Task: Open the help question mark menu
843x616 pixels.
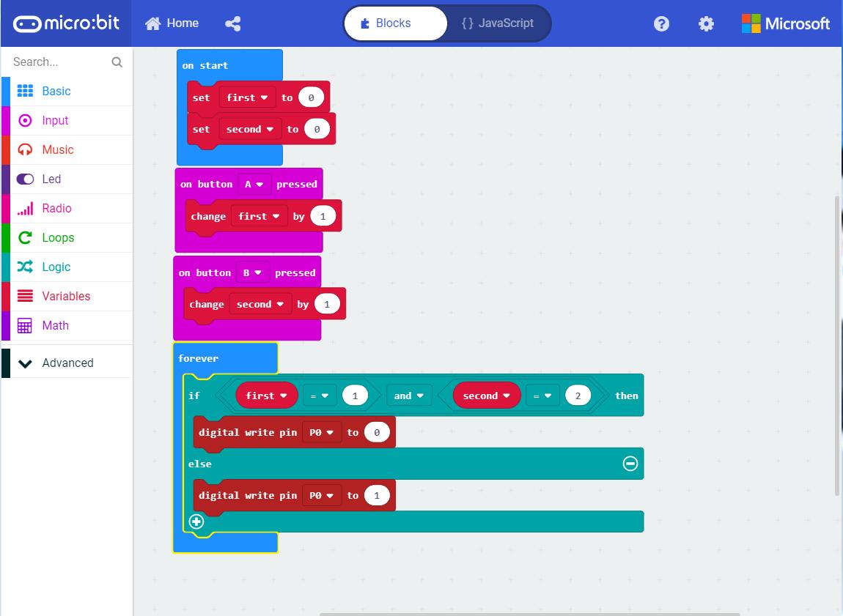Action: pyautogui.click(x=661, y=23)
